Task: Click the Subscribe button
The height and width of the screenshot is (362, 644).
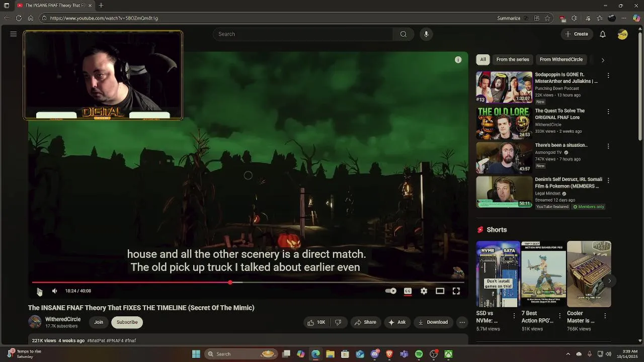Action: (x=127, y=322)
